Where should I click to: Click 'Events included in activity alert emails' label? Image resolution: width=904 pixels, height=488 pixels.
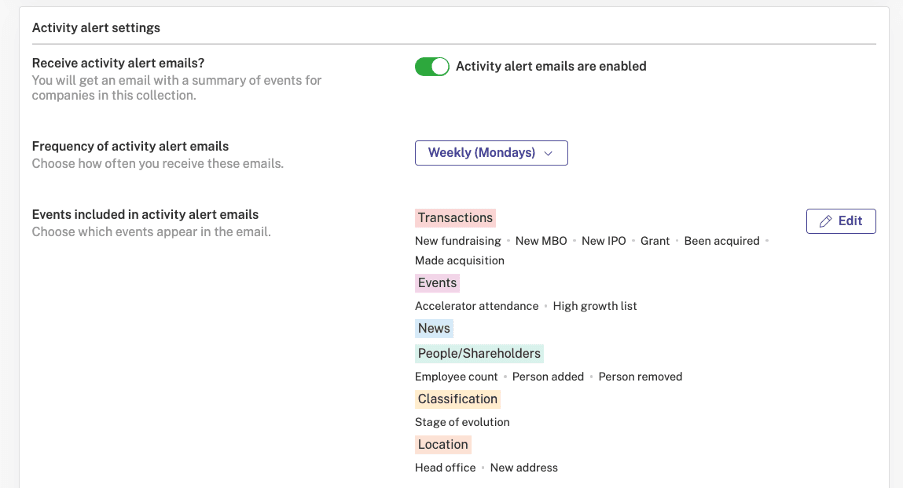145,215
